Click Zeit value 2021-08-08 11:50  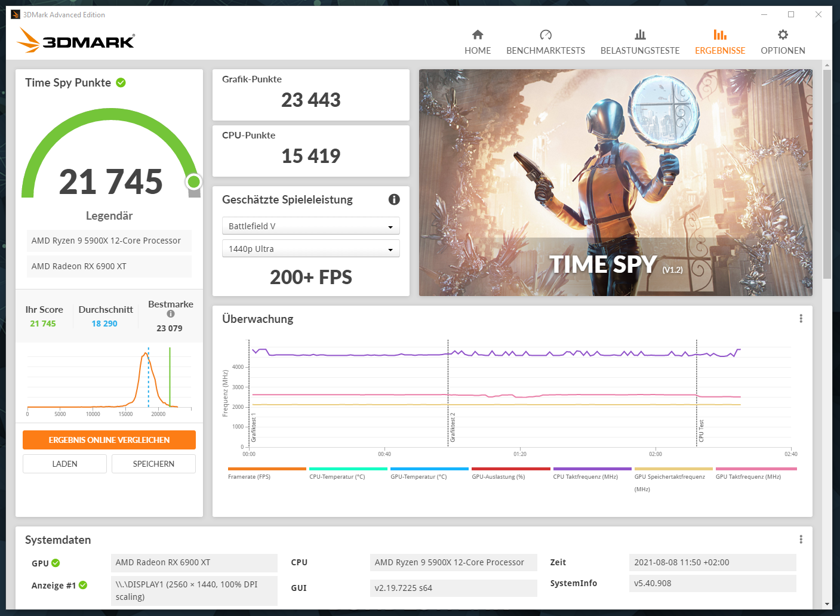tap(712, 562)
